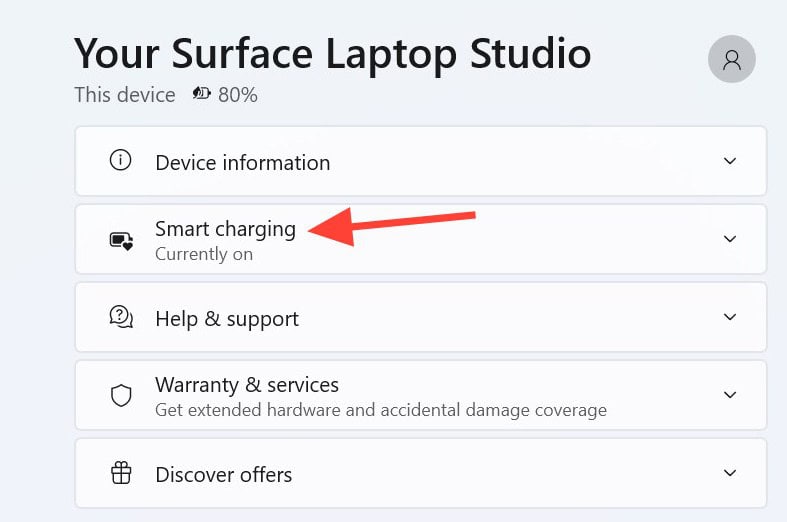Click the 'Your Surface Laptop Studio' heading
This screenshot has height=522, width=787.
[332, 52]
